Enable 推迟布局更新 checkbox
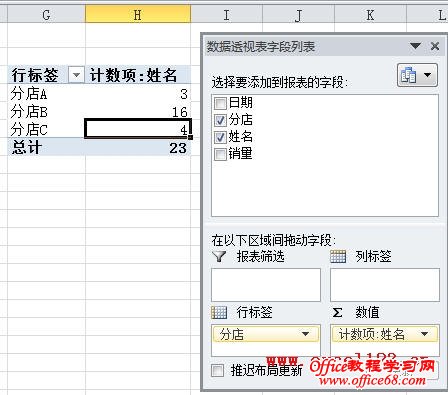Screen dimensions: 448x395 pos(217,370)
